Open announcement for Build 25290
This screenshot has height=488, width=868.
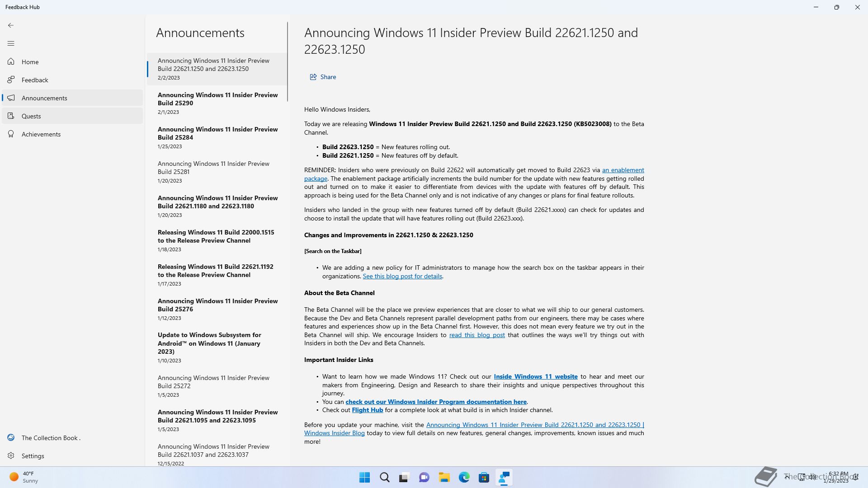217,103
